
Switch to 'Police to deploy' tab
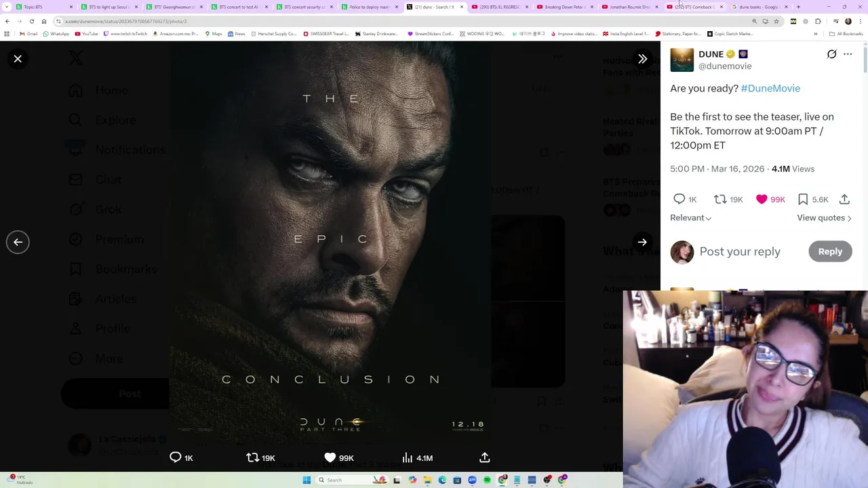coord(368,7)
